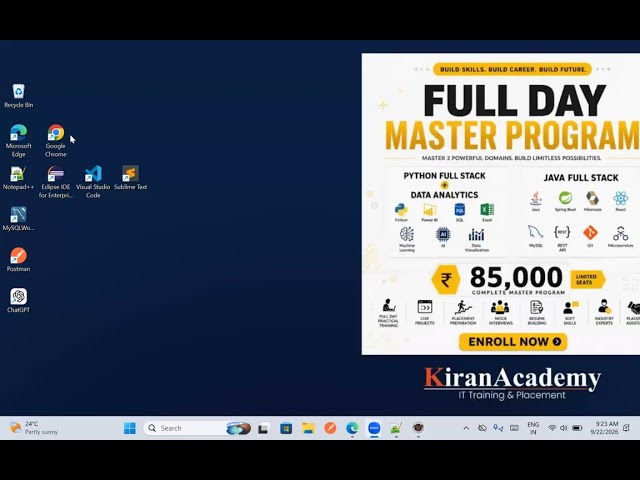Open the notification center bell icon
The width and height of the screenshot is (640, 480).
627,428
